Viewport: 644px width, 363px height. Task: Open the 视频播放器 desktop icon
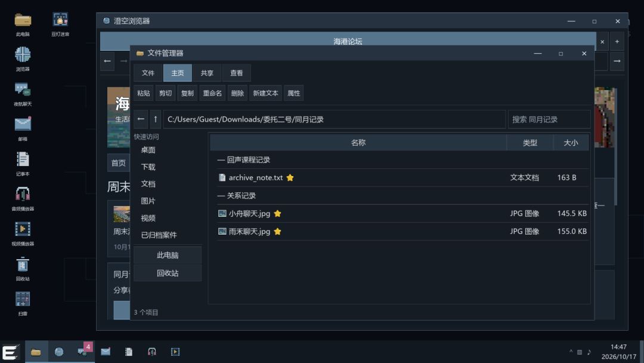[23, 234]
